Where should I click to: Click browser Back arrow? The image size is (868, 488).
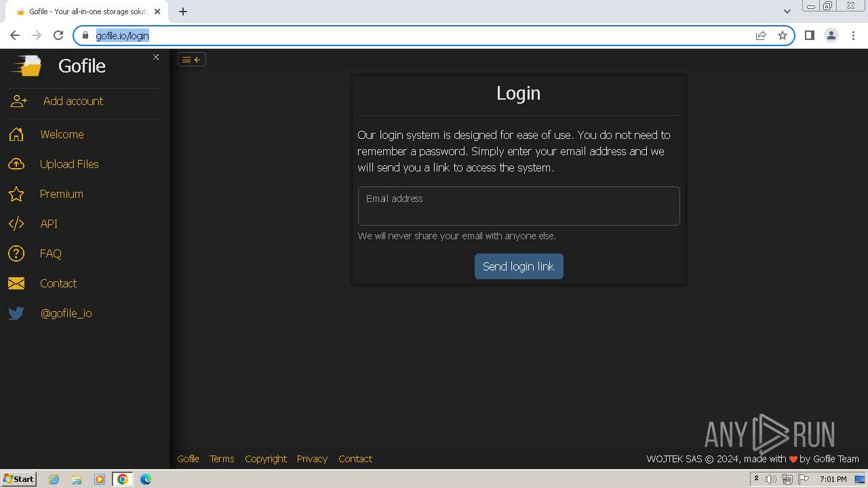point(15,35)
